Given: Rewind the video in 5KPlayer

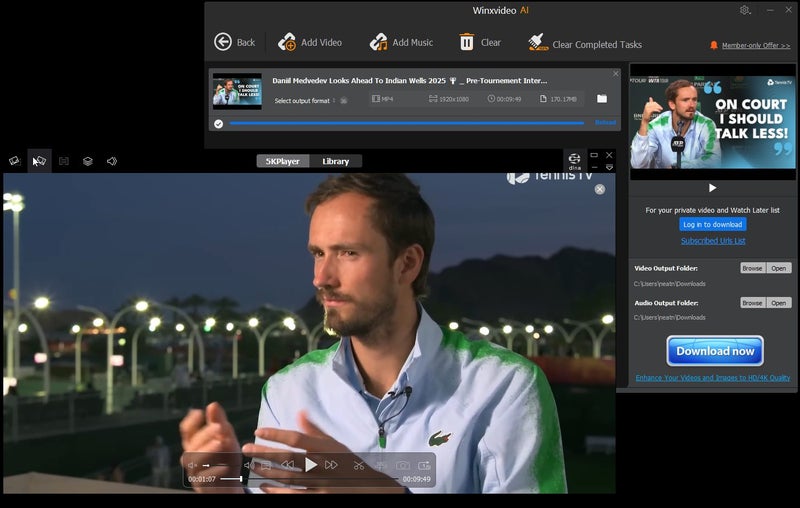Looking at the screenshot, I should click(x=288, y=465).
